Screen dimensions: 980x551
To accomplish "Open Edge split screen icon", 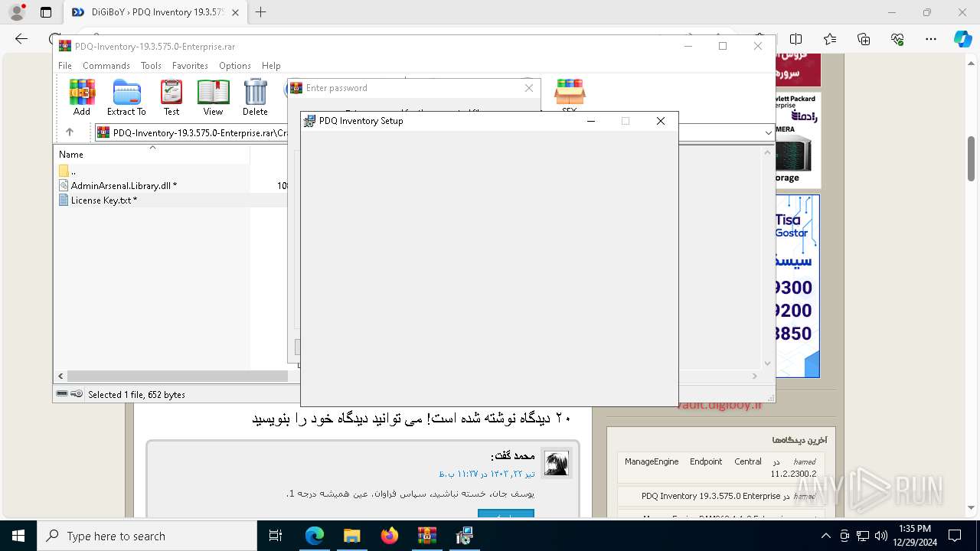I will click(x=796, y=39).
